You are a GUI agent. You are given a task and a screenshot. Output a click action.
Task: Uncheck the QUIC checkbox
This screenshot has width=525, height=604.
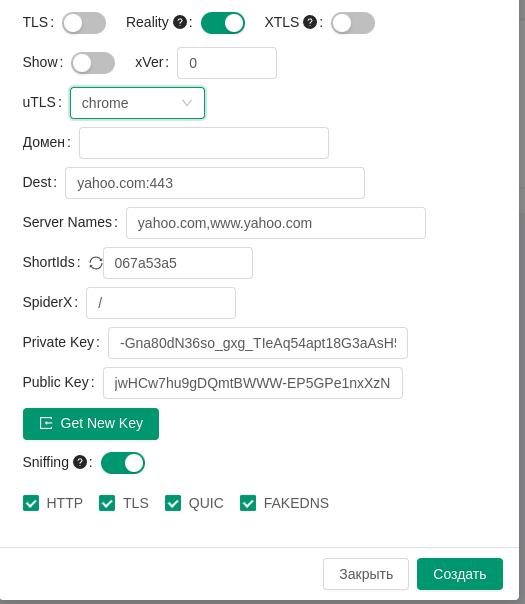pyautogui.click(x=173, y=503)
